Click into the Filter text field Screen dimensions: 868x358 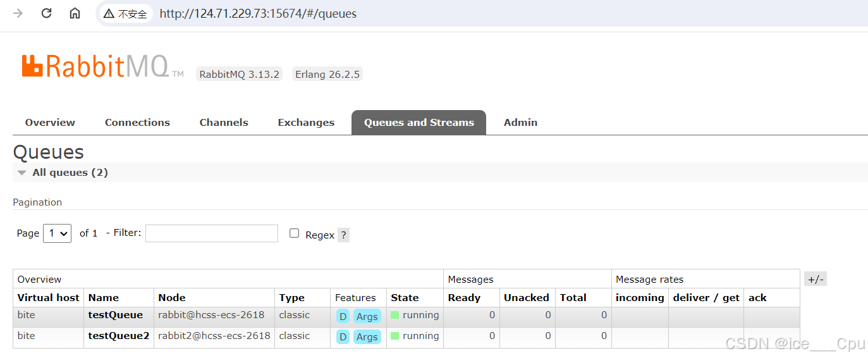[212, 233]
